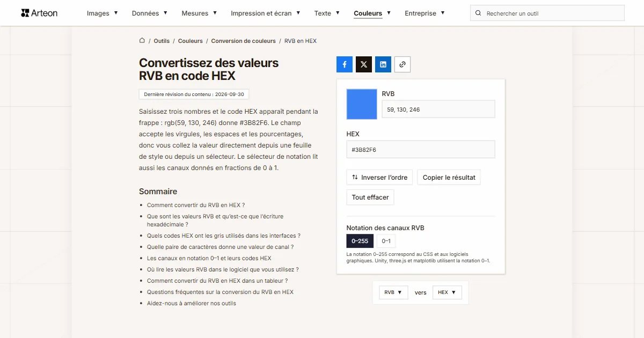Open Où lire les valeurs RVB link
Screen dimensions: 644x338
(223, 269)
